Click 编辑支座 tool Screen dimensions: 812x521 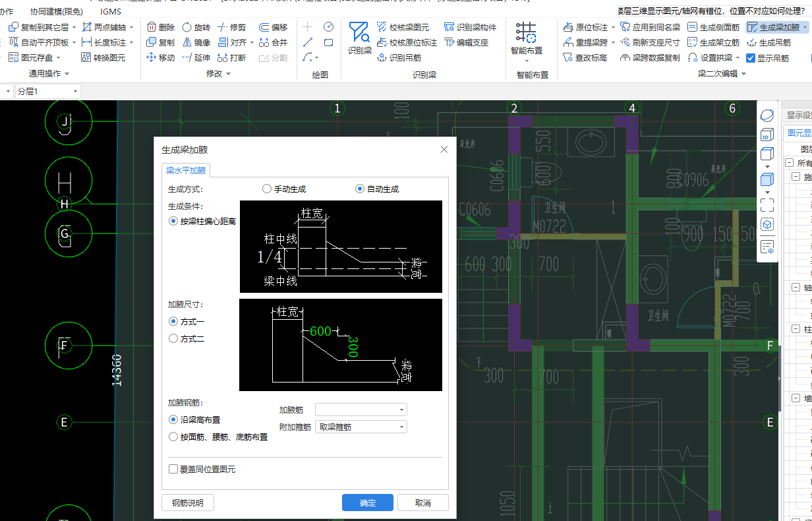click(x=467, y=42)
